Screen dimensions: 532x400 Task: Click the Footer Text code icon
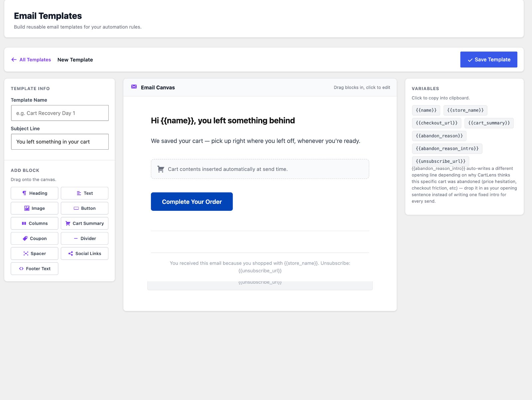click(21, 269)
